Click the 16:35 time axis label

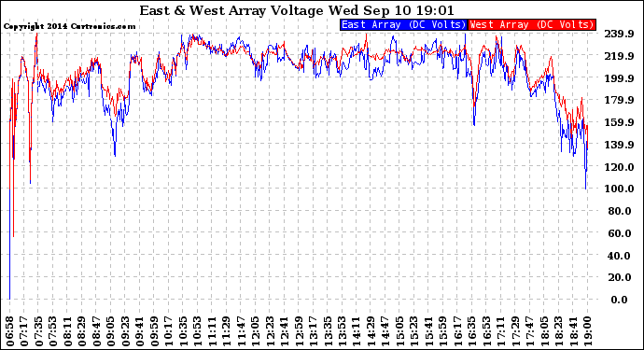point(471,331)
